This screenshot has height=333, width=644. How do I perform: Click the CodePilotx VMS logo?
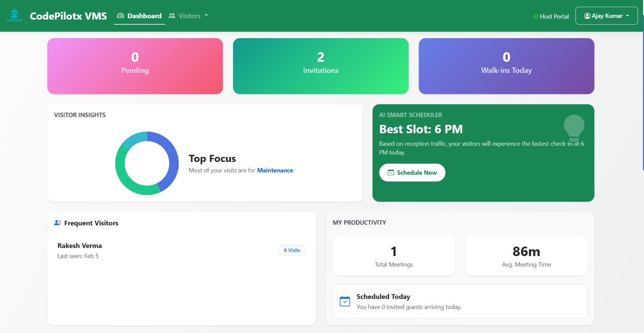15,15
